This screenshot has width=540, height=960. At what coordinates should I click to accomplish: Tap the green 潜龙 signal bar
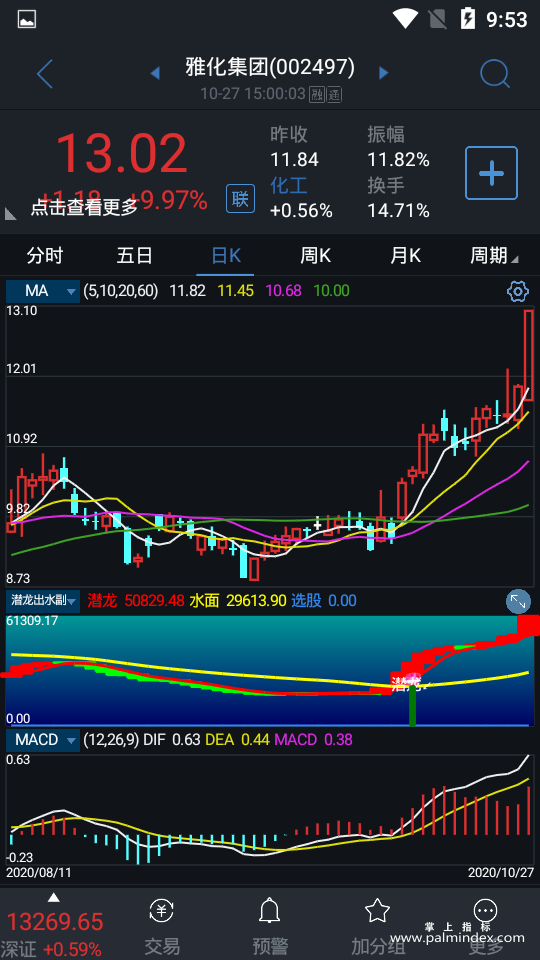(x=412, y=705)
